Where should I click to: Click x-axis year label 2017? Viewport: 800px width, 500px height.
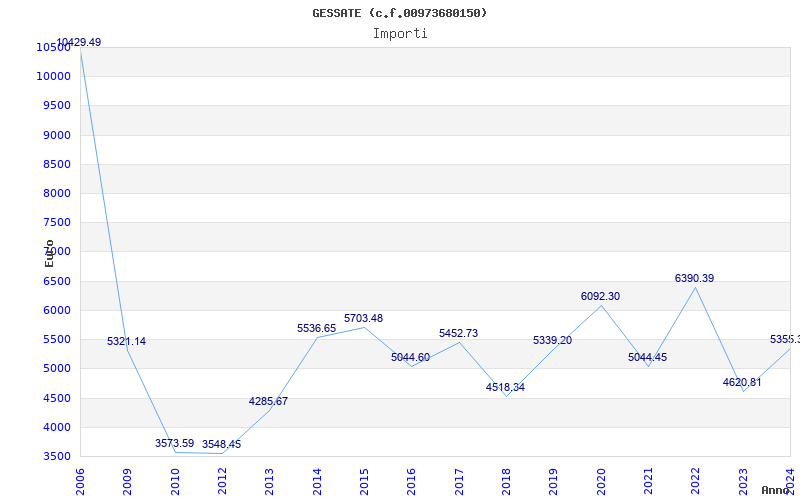pyautogui.click(x=459, y=482)
